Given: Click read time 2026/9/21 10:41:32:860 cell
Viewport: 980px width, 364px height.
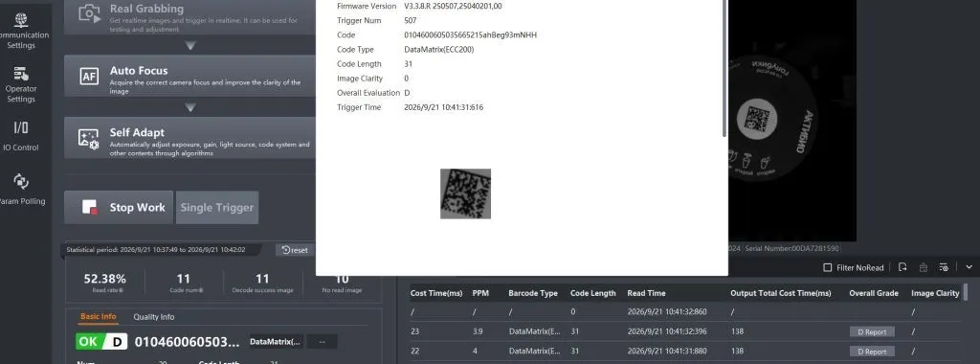Looking at the screenshot, I should pos(667,312).
